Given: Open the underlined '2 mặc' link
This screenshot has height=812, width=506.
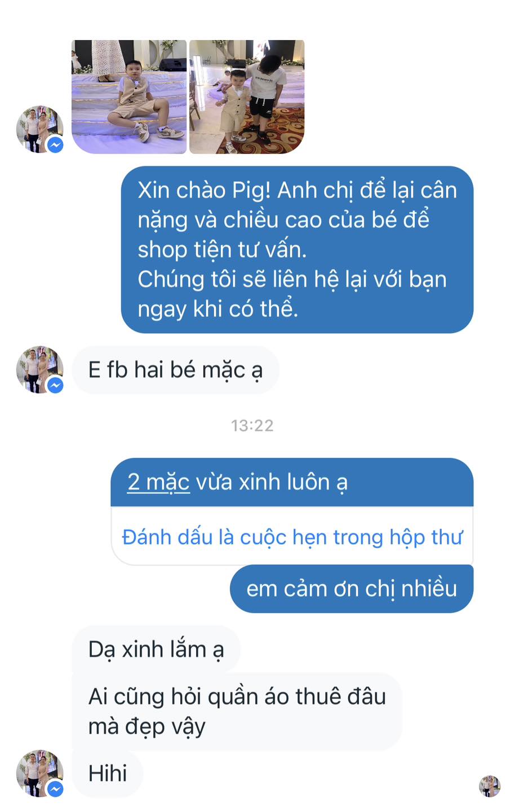Looking at the screenshot, I should [158, 482].
